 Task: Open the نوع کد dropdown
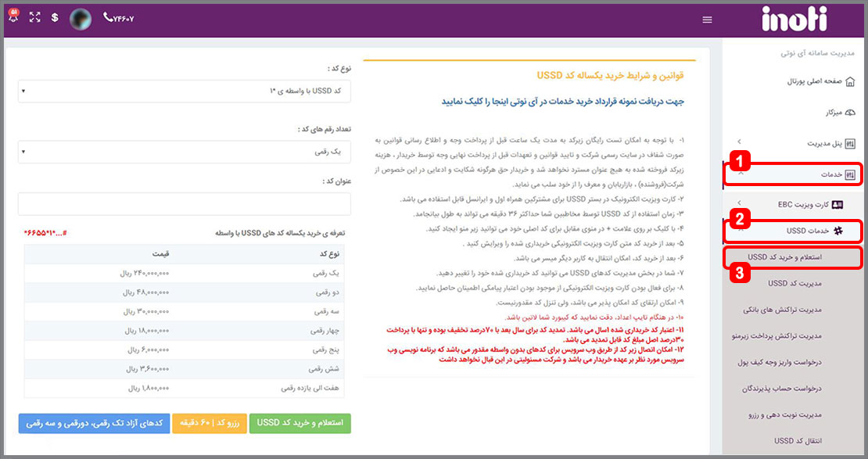(x=184, y=91)
